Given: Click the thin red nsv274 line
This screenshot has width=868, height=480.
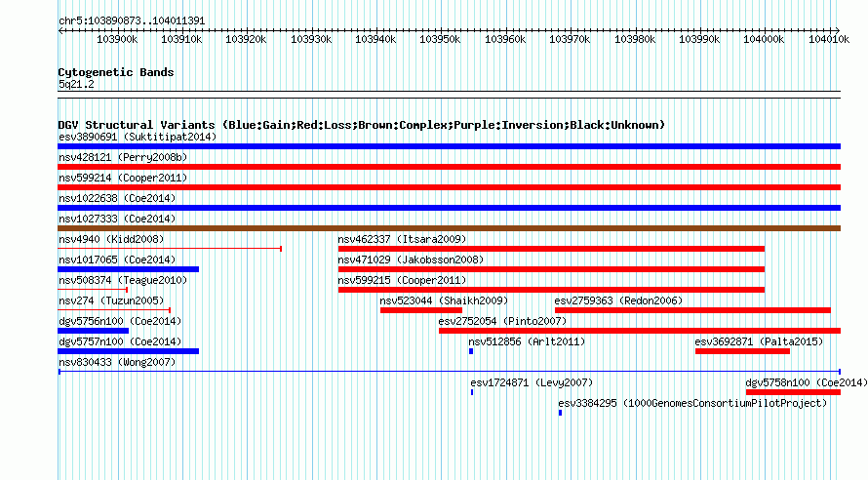Looking at the screenshot, I should click(114, 310).
